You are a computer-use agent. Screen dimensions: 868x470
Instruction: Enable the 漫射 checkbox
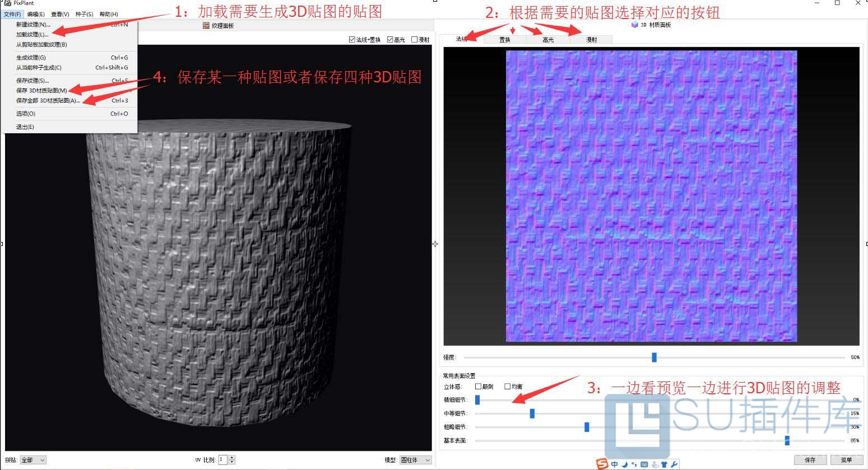(x=415, y=40)
